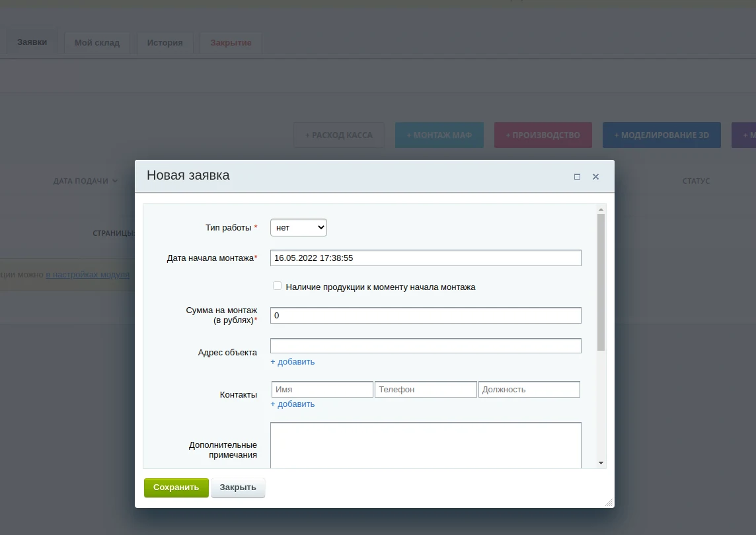This screenshot has width=756, height=535.
Task: Focus the Должность contact field
Action: point(529,390)
